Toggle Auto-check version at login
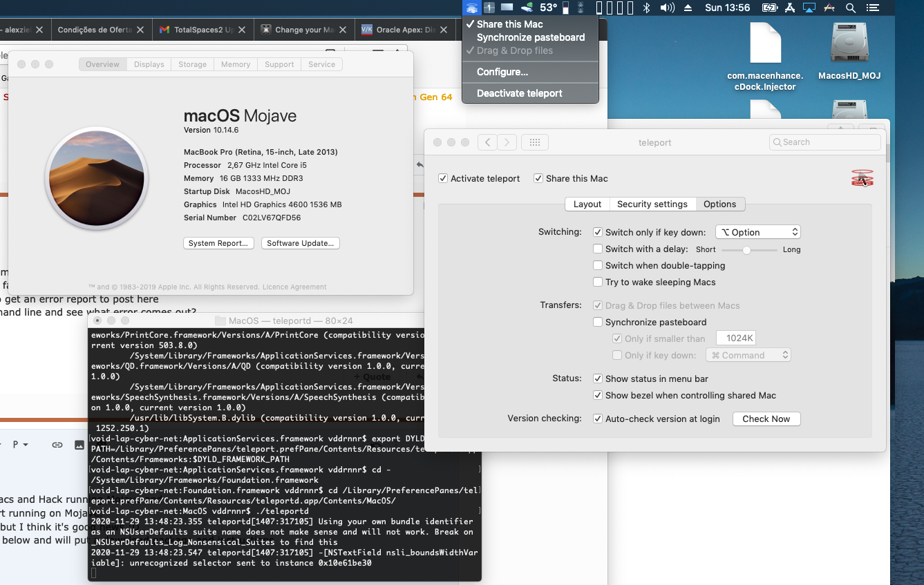This screenshot has width=924, height=585. (x=598, y=419)
